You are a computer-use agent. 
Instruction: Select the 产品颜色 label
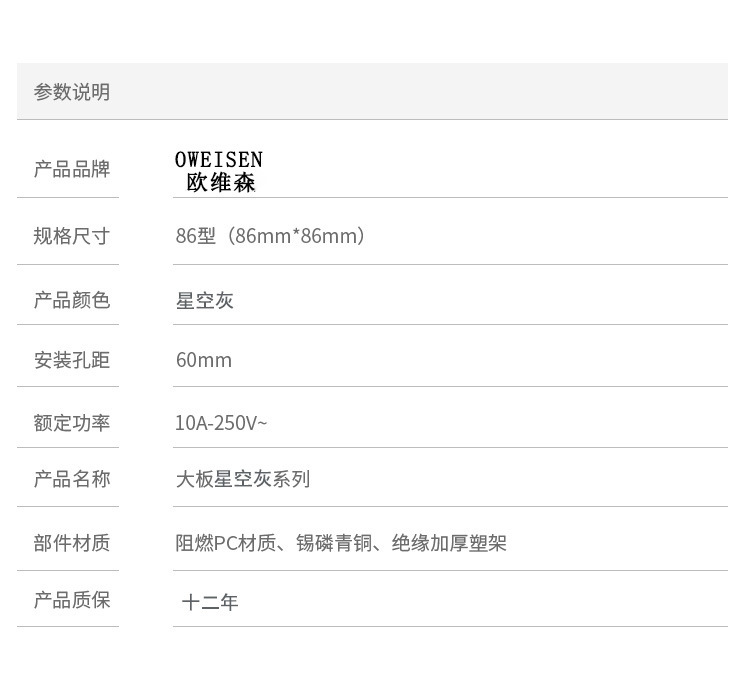tap(72, 300)
